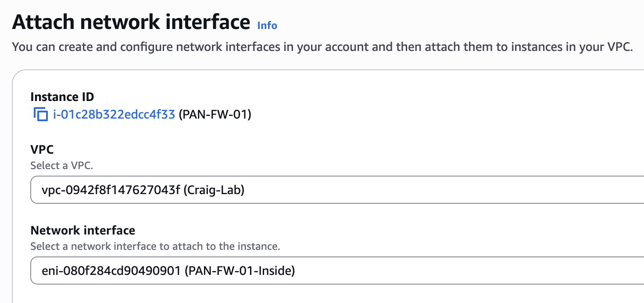This screenshot has width=644, height=303.
Task: Open the Info link beside the heading
Action: point(267,25)
